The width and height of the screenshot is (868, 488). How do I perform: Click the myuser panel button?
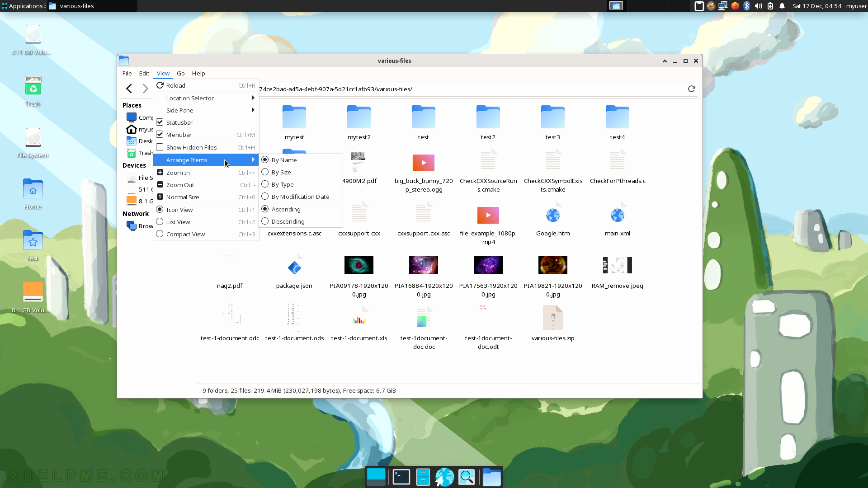856,6
